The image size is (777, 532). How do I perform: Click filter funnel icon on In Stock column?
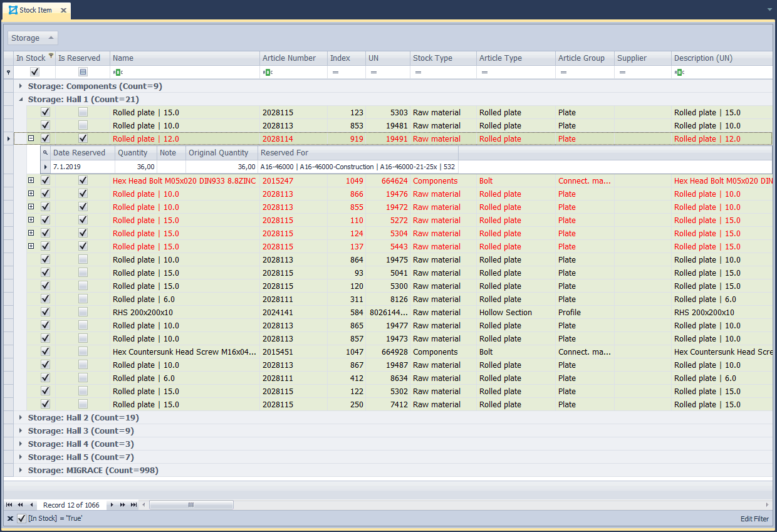pyautogui.click(x=51, y=56)
